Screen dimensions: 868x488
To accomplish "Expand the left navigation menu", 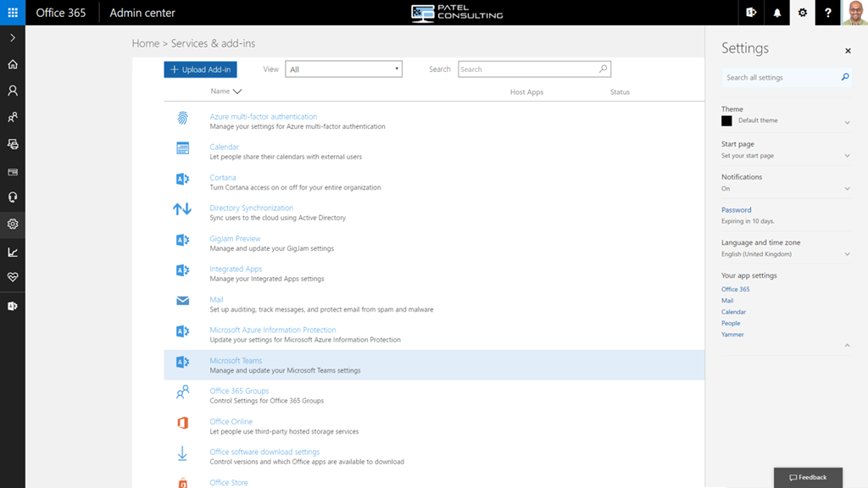I will pos(13,38).
